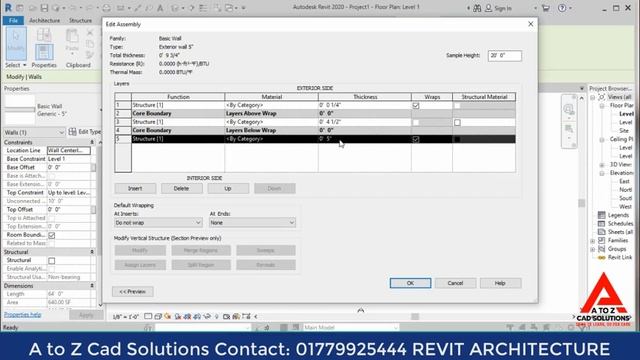Toggle Room Bounding checkbox in Properties palette
This screenshot has width=640, height=360.
(51, 236)
